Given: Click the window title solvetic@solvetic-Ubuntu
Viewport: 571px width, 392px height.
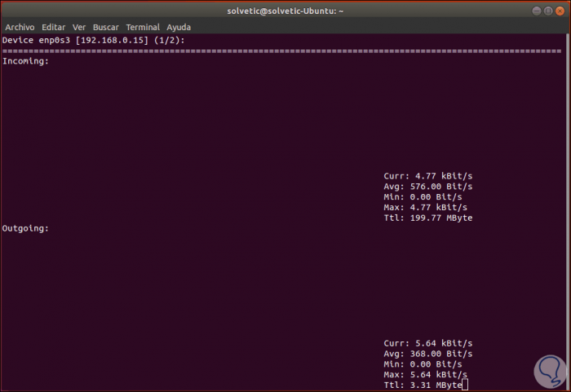Looking at the screenshot, I should 285,11.
